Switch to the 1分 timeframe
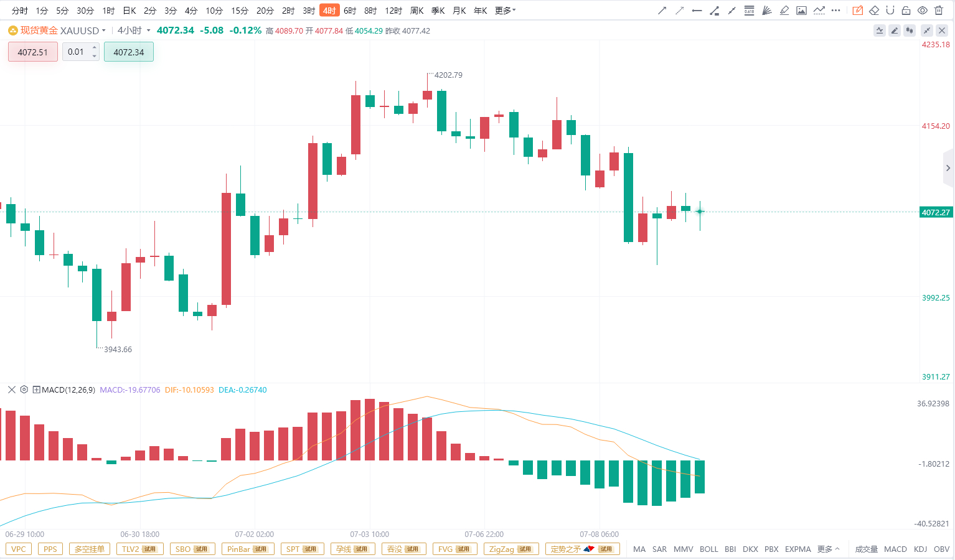Image resolution: width=955 pixels, height=560 pixels. click(42, 11)
